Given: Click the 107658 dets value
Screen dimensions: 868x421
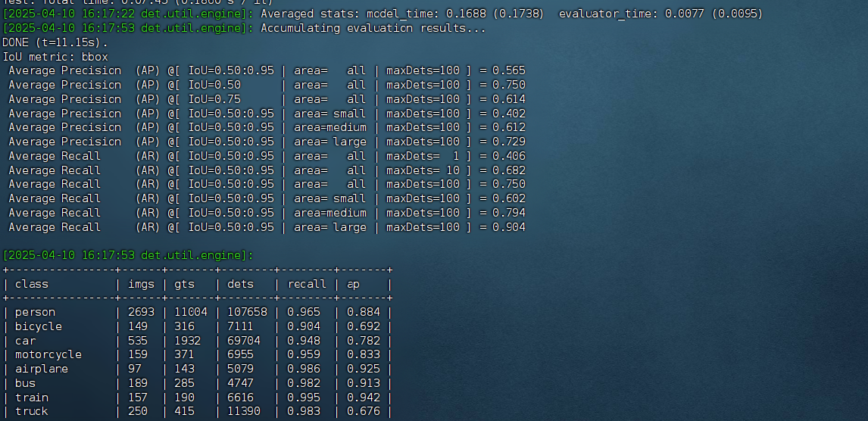Looking at the screenshot, I should (x=247, y=312).
